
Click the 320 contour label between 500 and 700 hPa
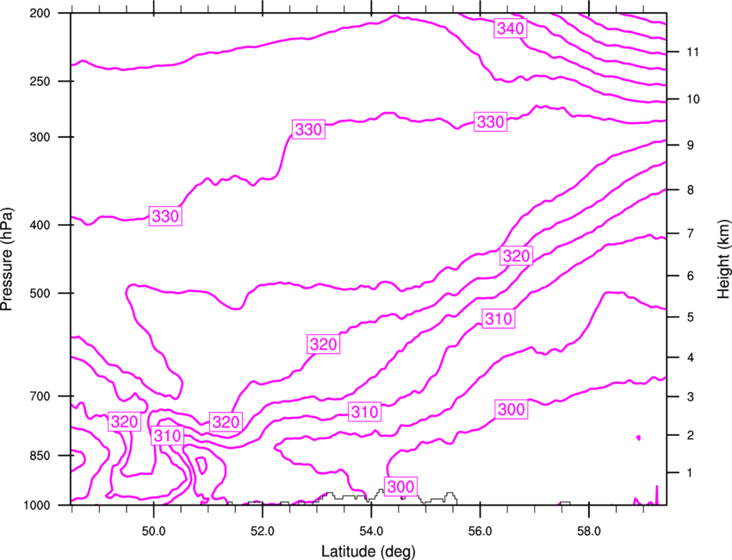point(323,345)
